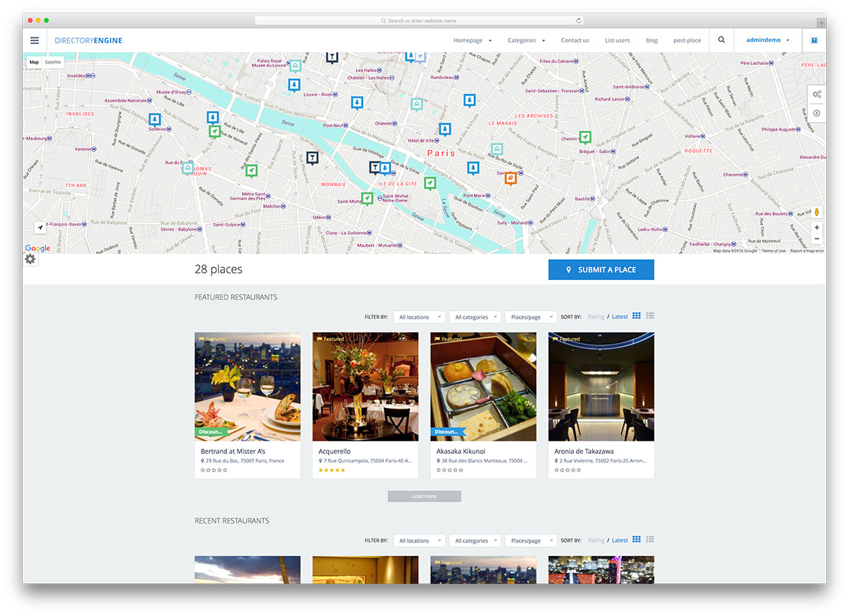Click the teal marker at Rue du Roi de Sicile
Viewport: 849px width, 616px height.
(x=497, y=149)
